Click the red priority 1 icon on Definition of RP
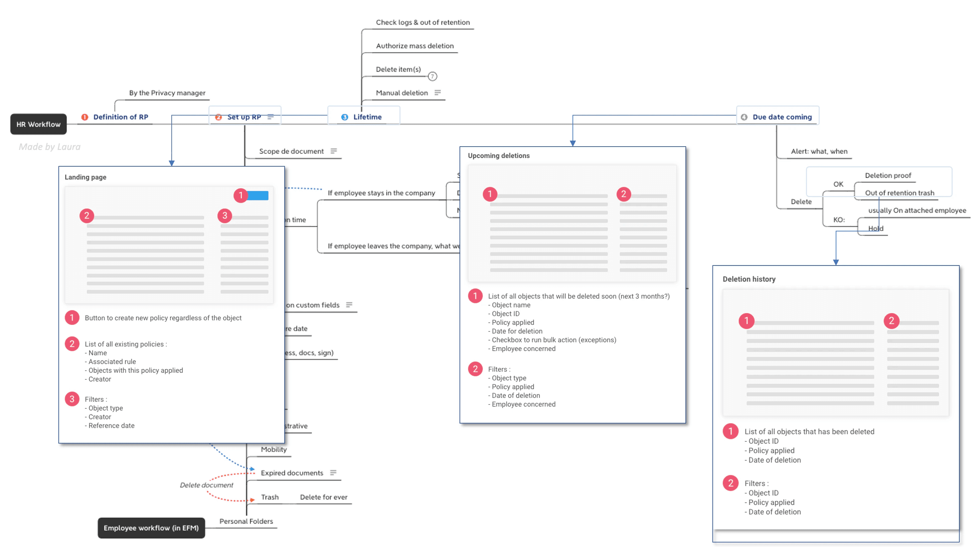 click(85, 117)
